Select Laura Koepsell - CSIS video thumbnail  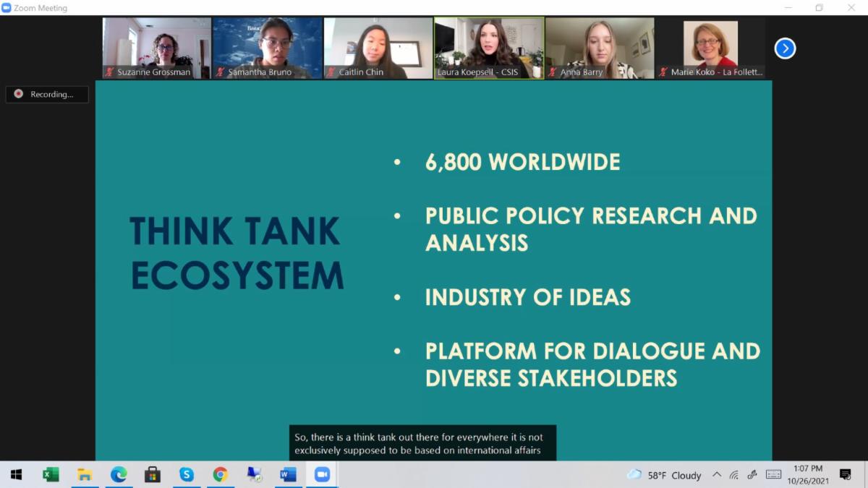pos(489,48)
